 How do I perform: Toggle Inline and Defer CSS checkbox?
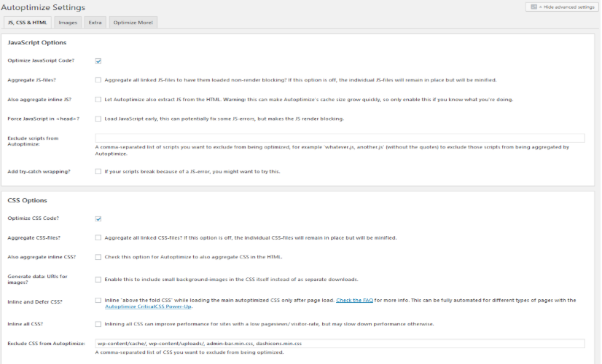(x=98, y=301)
